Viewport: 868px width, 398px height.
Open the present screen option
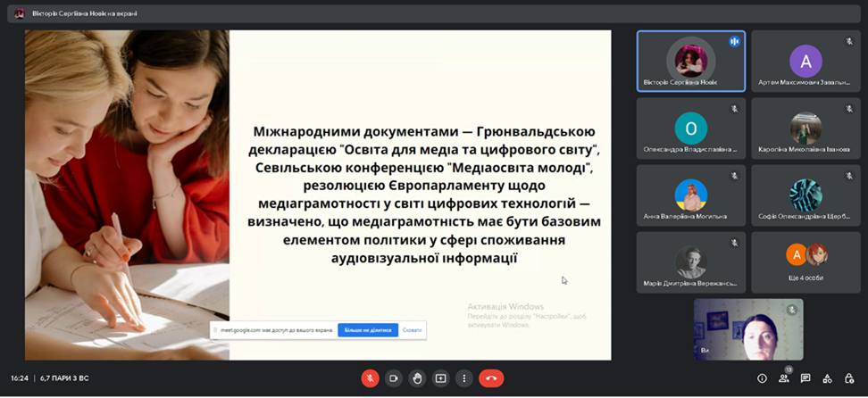pos(440,378)
